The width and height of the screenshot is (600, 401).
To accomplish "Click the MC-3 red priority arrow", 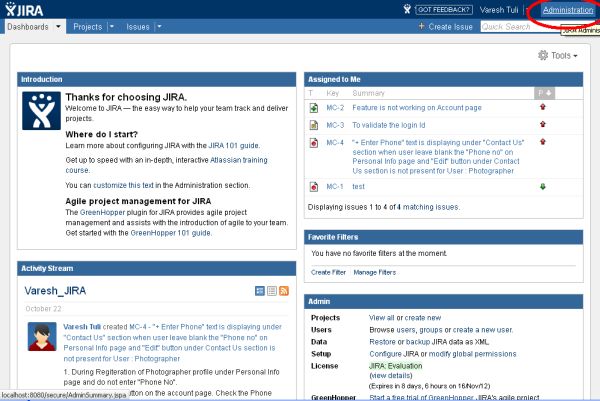I will [x=543, y=124].
